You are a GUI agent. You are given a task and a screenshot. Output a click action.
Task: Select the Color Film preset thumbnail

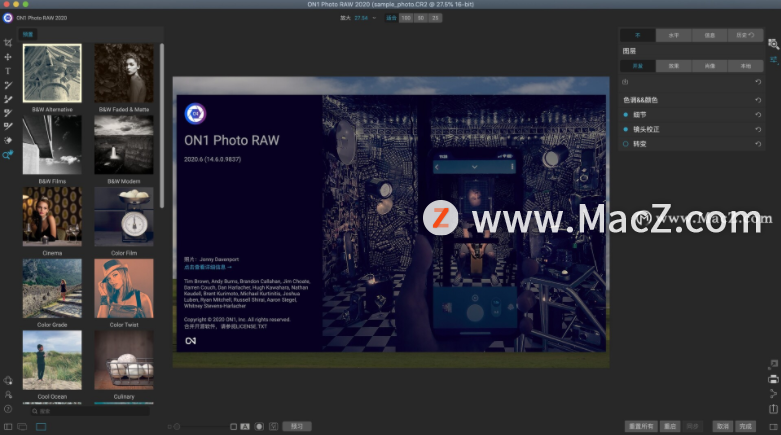click(x=124, y=217)
